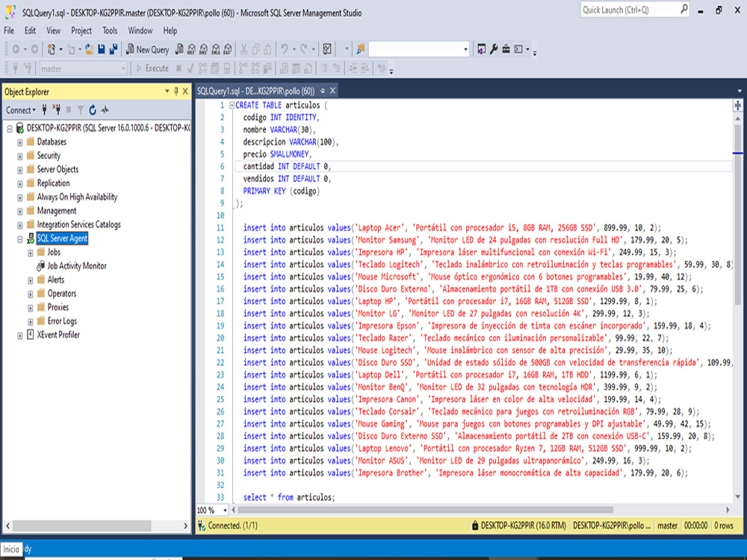The image size is (747, 560).
Task: Expand the Management folder node
Action: 20,211
